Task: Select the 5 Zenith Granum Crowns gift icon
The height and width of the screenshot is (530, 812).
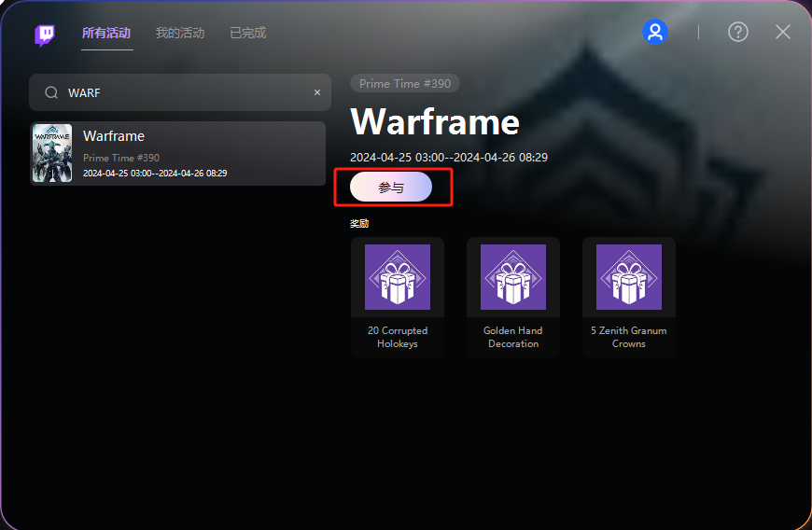Action: 629,277
